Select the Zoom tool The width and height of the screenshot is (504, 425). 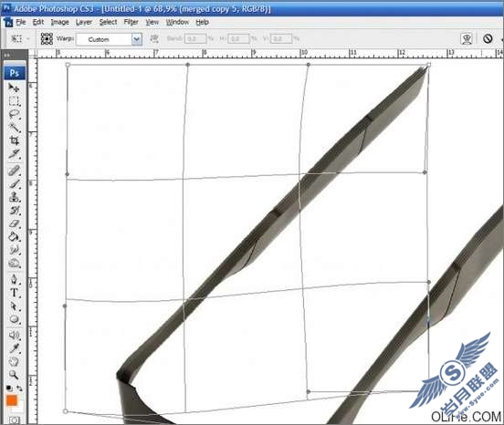[14, 375]
